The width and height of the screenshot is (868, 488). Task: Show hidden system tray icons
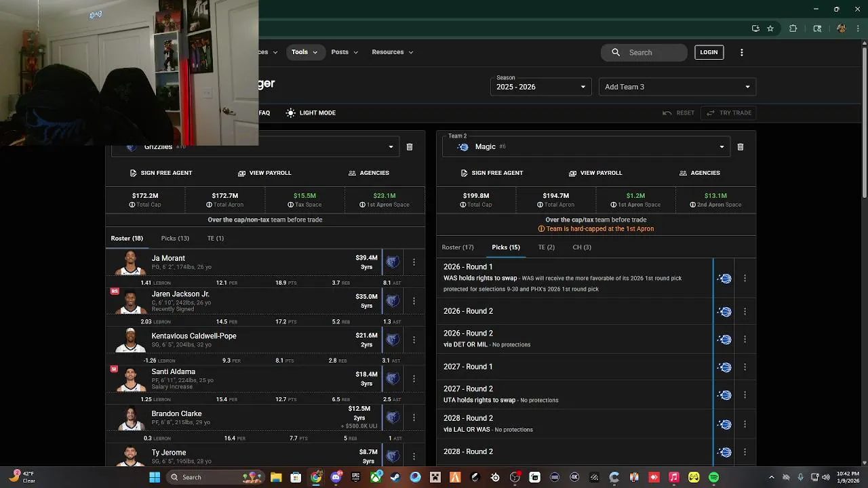pos(771,477)
